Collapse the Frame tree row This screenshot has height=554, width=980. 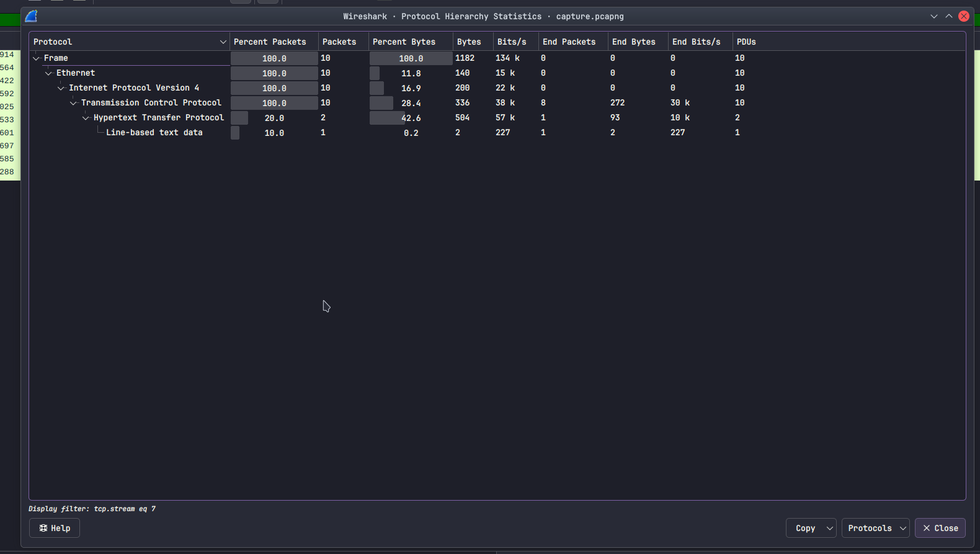pos(37,58)
